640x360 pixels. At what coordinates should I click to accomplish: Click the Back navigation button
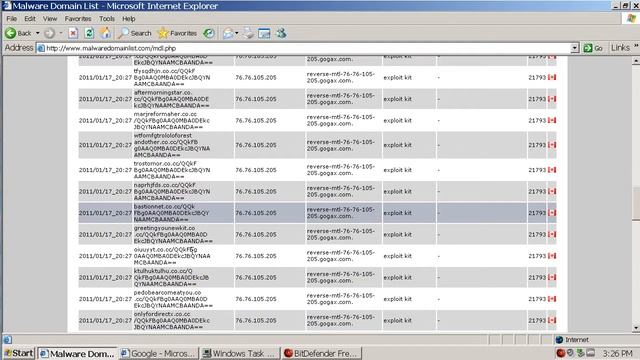click(x=18, y=33)
